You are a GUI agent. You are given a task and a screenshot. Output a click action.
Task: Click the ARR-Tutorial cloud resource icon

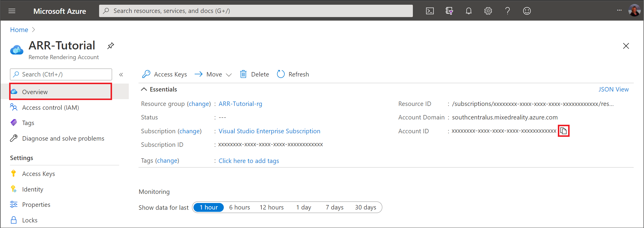[x=17, y=50]
